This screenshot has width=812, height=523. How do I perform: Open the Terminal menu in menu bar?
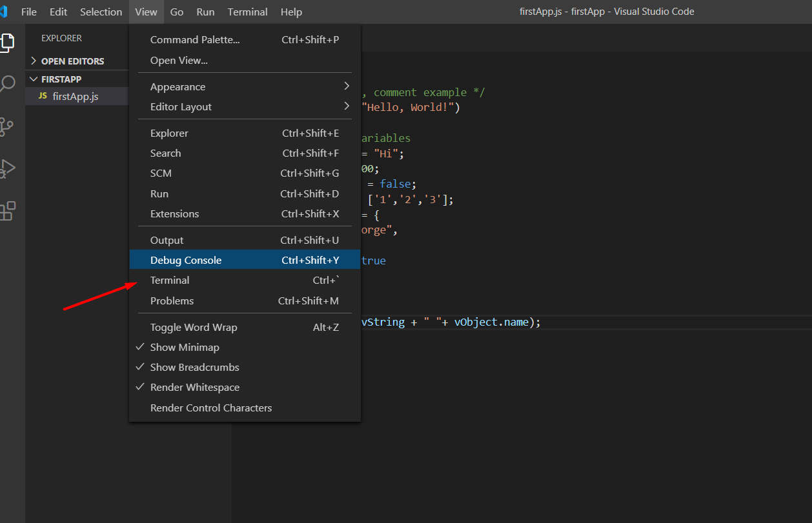[x=248, y=12]
